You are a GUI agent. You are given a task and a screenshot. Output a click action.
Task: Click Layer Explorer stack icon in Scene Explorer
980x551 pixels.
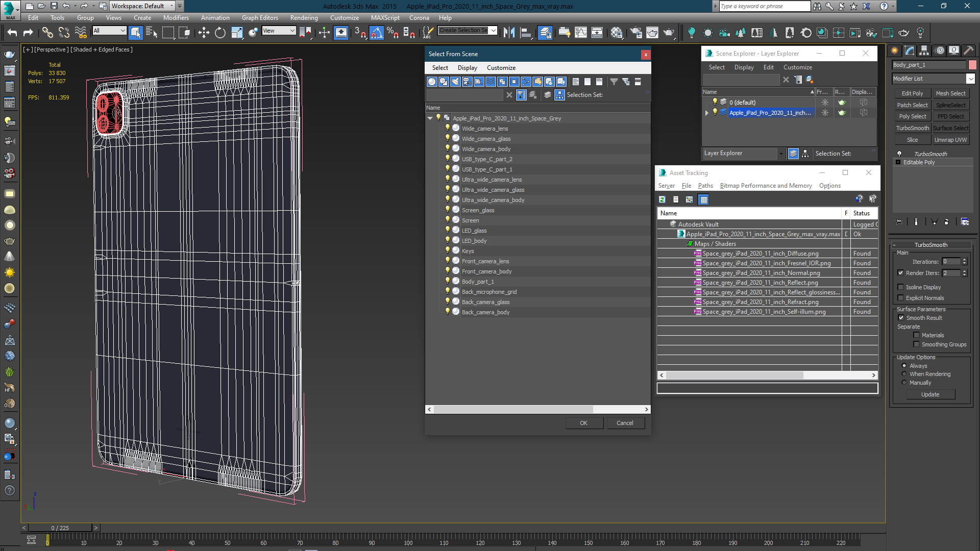(x=793, y=154)
